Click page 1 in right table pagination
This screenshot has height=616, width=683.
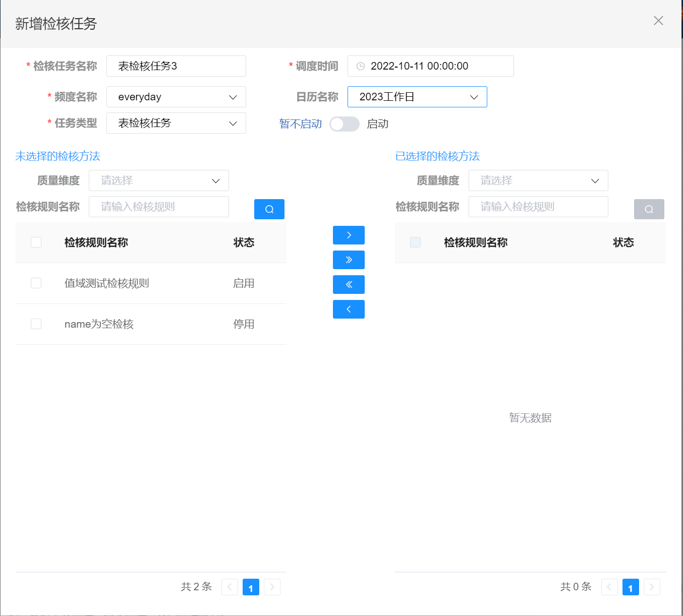(x=631, y=587)
